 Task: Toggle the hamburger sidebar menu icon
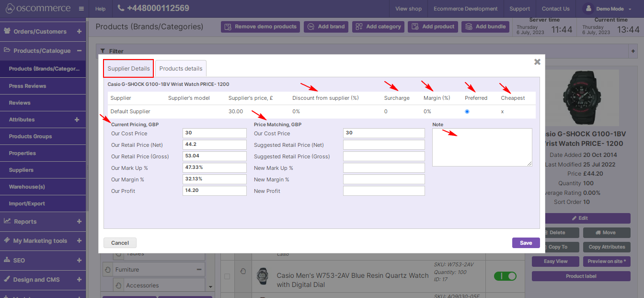point(81,9)
